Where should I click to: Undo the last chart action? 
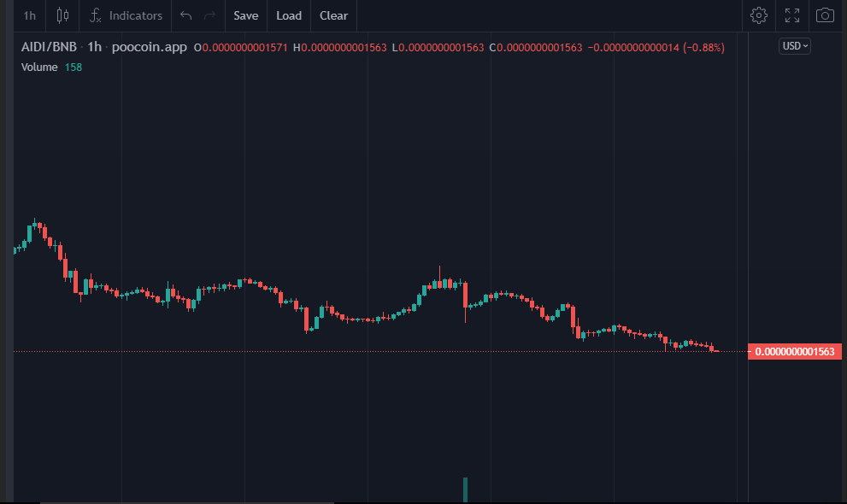coord(185,15)
